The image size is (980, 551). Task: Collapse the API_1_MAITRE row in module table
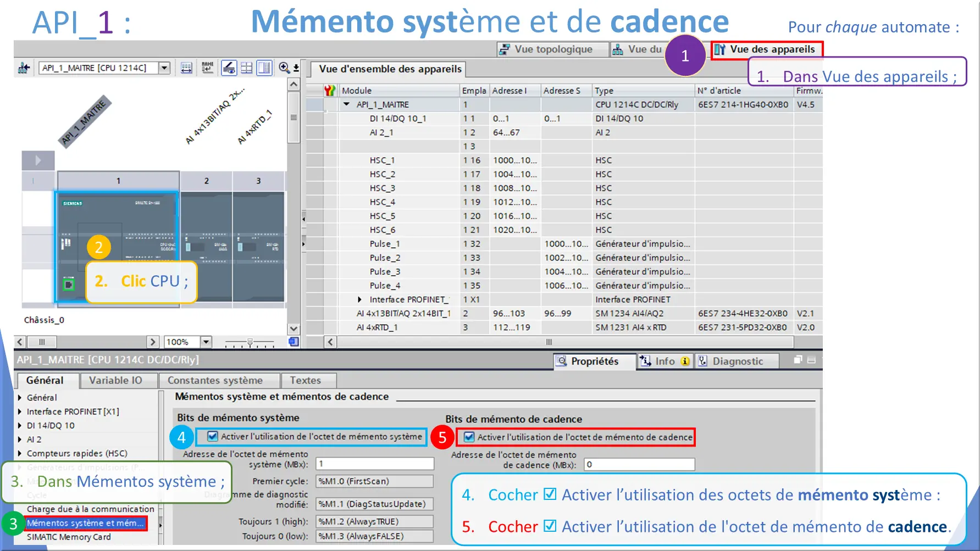pos(347,104)
